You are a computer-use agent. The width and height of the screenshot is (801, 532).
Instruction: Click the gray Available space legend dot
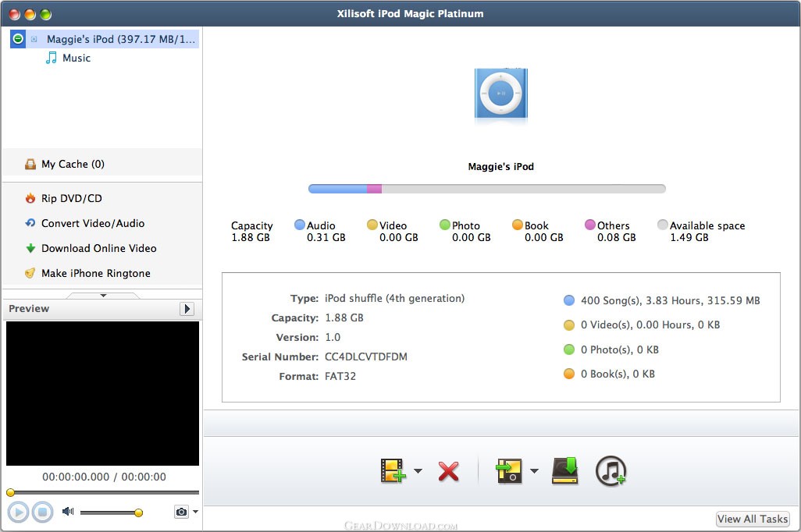point(663,225)
